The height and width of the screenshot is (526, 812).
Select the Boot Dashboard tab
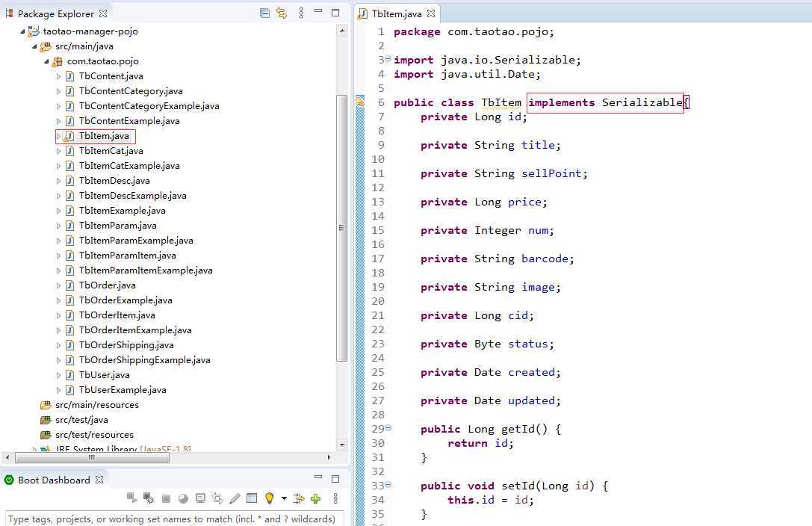53,480
